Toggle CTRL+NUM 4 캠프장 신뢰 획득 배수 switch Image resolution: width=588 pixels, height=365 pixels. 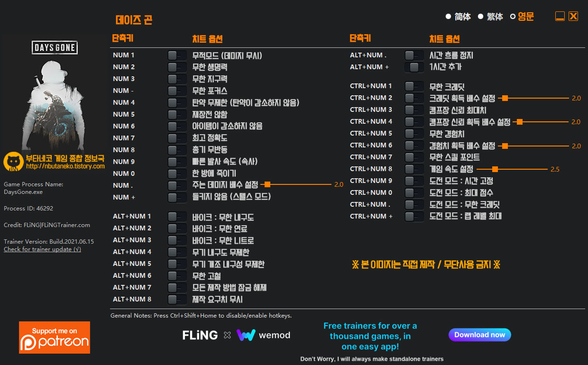click(x=414, y=122)
